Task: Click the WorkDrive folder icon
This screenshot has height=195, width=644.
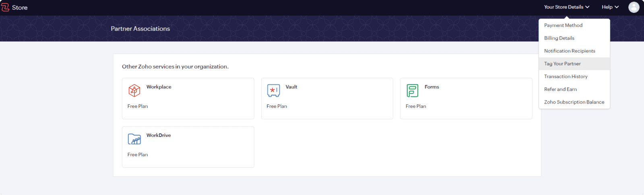Action: point(134,139)
